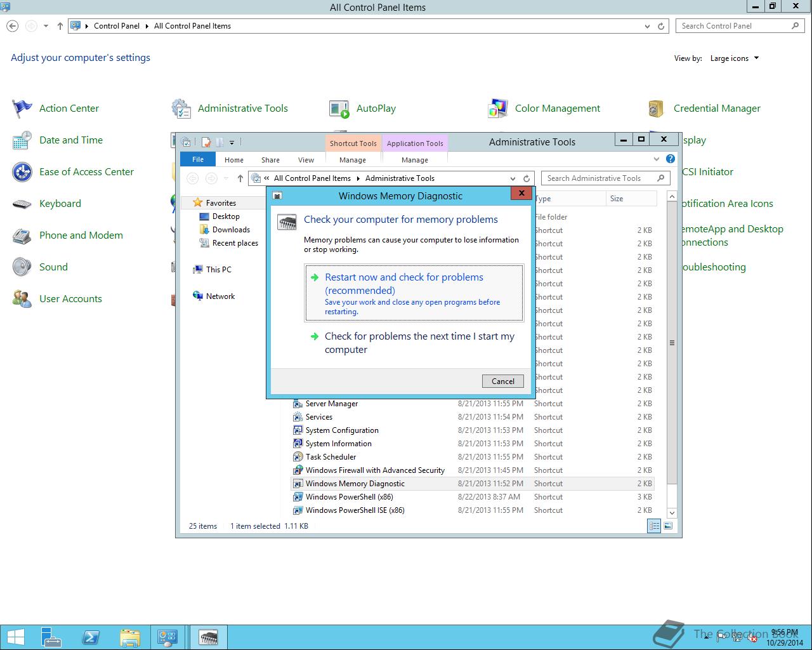Open User Accounts icon
The height and width of the screenshot is (650, 812).
coord(22,299)
